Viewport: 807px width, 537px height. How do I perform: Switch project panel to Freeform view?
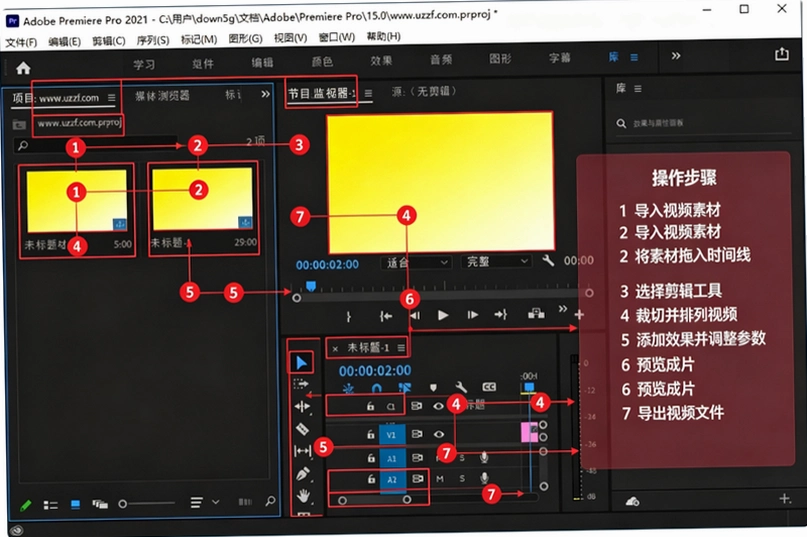pos(100,504)
